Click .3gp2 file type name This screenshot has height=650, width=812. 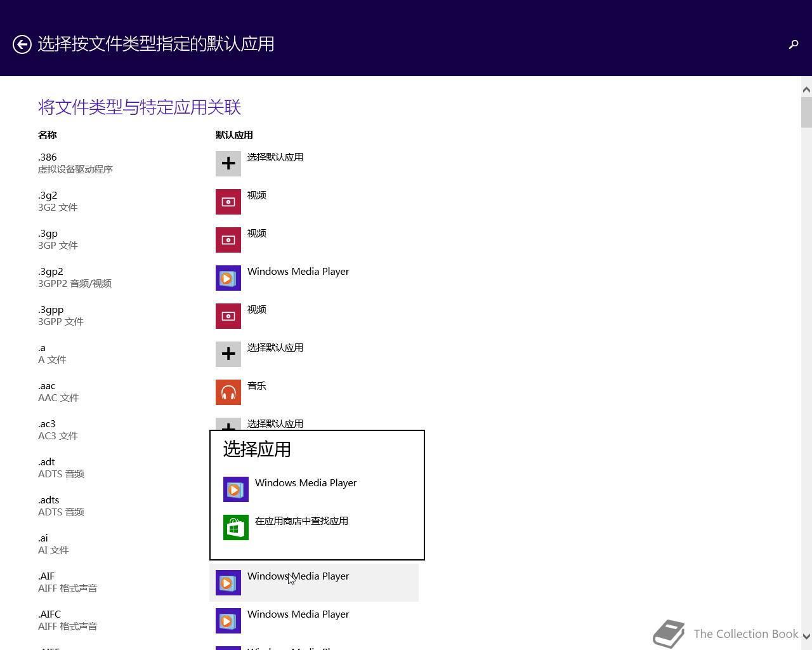(x=51, y=272)
